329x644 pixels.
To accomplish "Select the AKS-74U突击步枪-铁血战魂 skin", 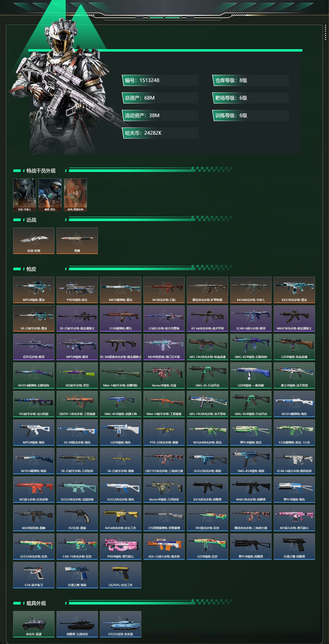I will 207,347.
